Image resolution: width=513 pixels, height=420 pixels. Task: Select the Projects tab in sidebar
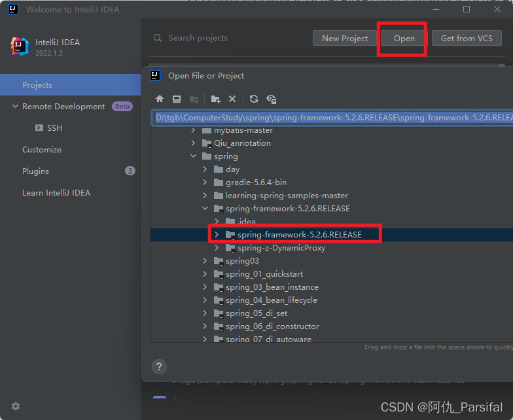coord(71,85)
